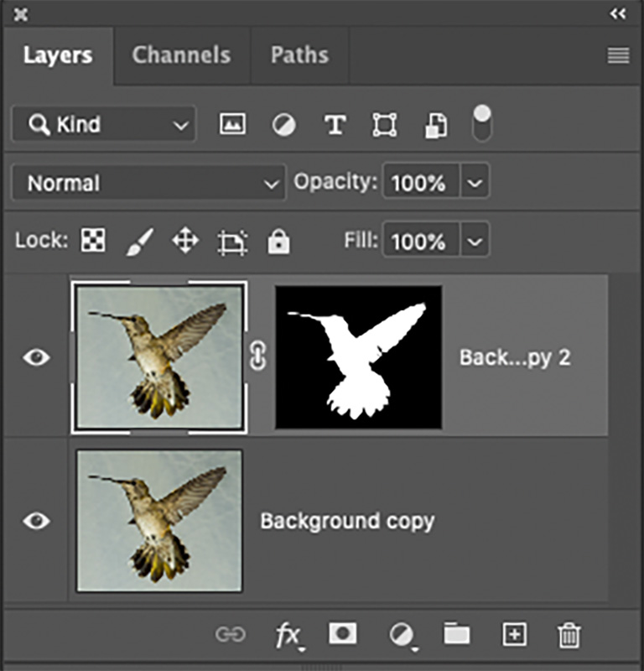Expand the Opacity slider dropdown arrow
Viewport: 644px width, 671px height.
click(475, 183)
